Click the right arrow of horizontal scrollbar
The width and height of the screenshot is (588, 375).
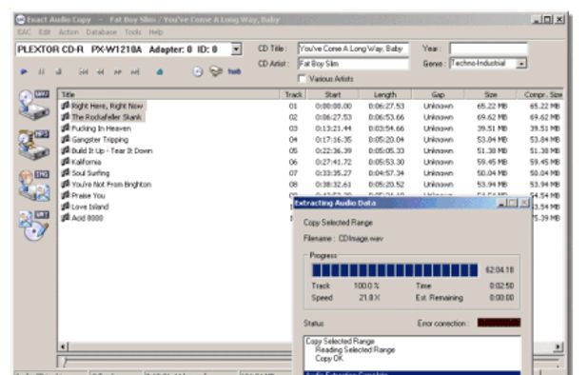pyautogui.click(x=558, y=346)
